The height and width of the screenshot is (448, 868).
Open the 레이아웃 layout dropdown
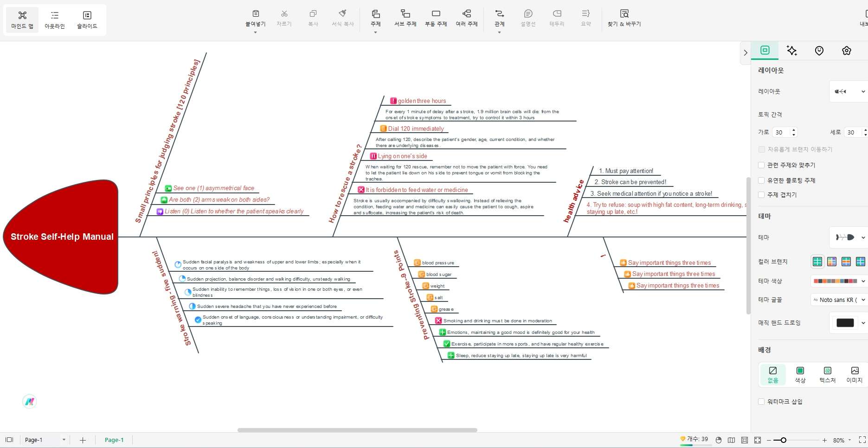[848, 91]
